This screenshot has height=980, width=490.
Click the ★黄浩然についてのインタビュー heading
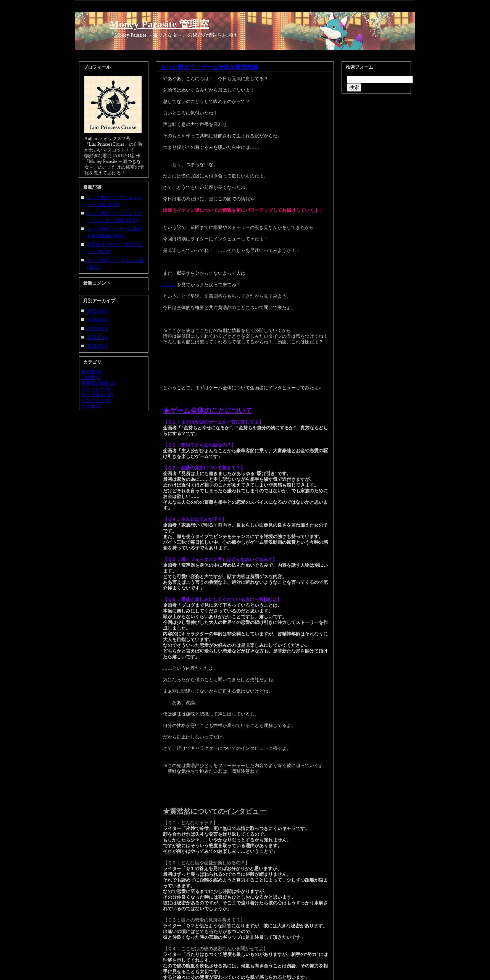click(x=214, y=811)
